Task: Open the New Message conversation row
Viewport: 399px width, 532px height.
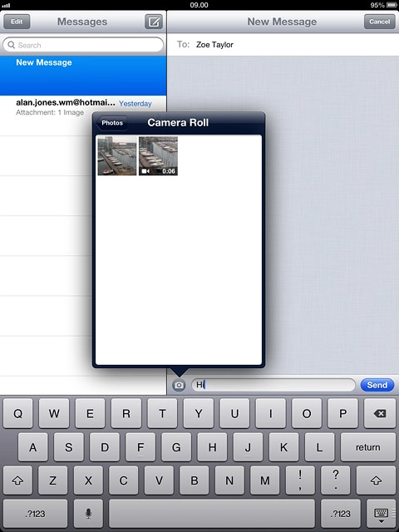Action: coord(83,76)
